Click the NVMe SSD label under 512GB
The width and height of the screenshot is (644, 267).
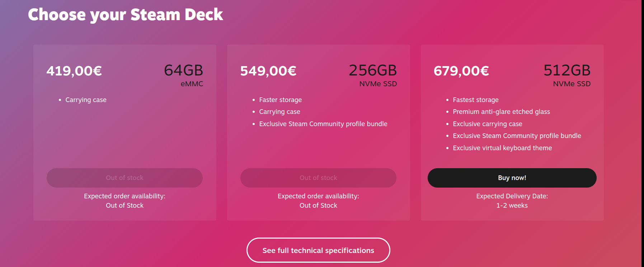coord(572,84)
